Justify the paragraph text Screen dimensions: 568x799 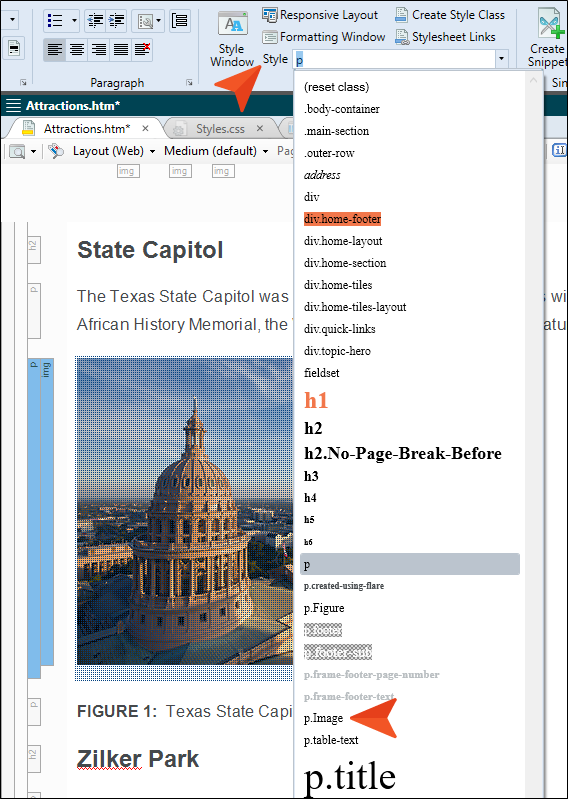(120, 49)
